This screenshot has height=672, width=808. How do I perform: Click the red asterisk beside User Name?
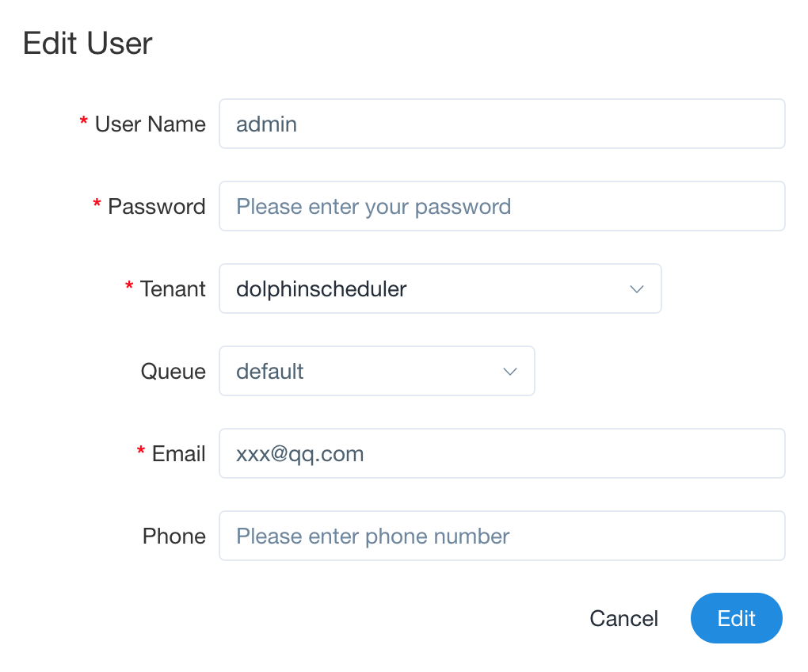[x=83, y=123]
